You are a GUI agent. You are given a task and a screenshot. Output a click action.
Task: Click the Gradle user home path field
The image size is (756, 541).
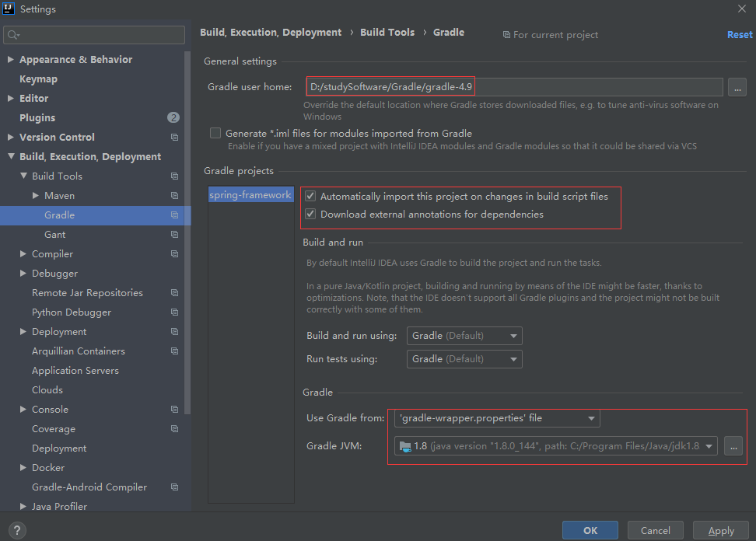(514, 87)
